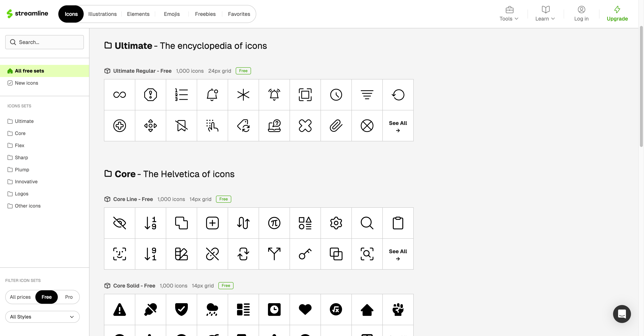Screen dimensions: 644x336
Task: Pick the raised fist icon in Core Solid
Action: click(x=398, y=310)
